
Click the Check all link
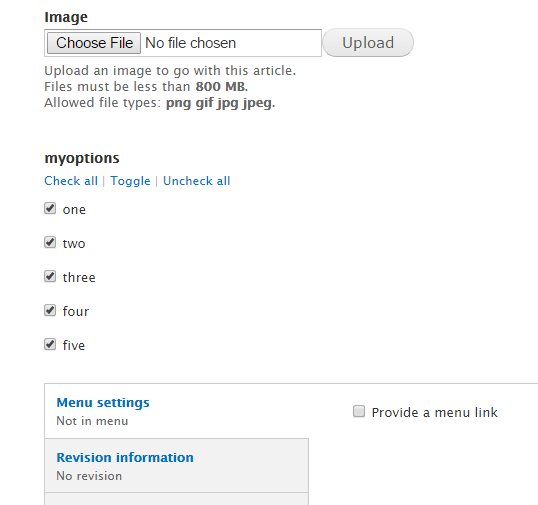tap(71, 181)
